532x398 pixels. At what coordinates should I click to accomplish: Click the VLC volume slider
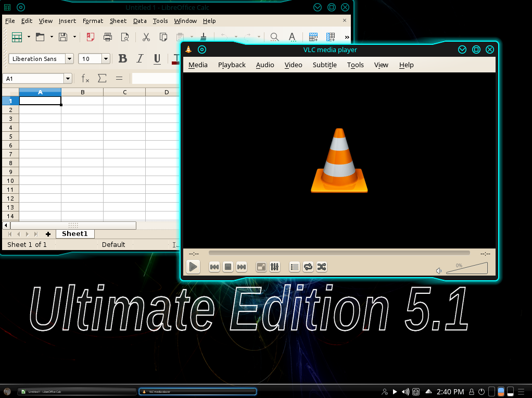point(467,268)
